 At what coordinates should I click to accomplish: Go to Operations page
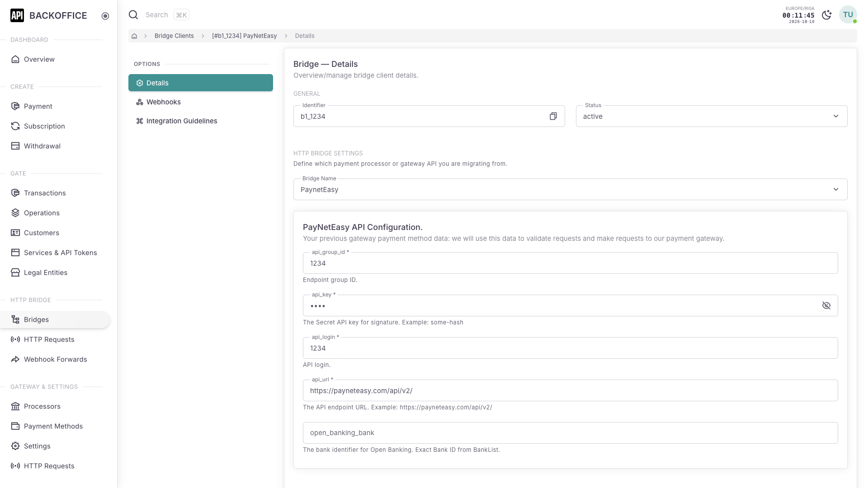pyautogui.click(x=55, y=213)
